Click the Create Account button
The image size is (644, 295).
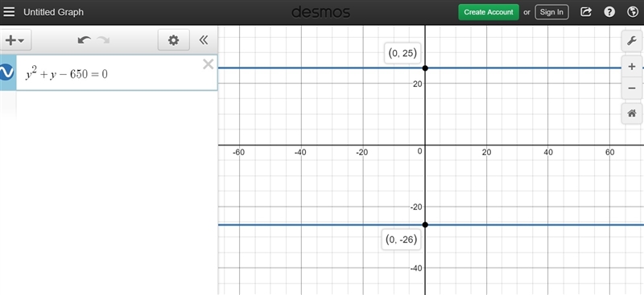(489, 12)
